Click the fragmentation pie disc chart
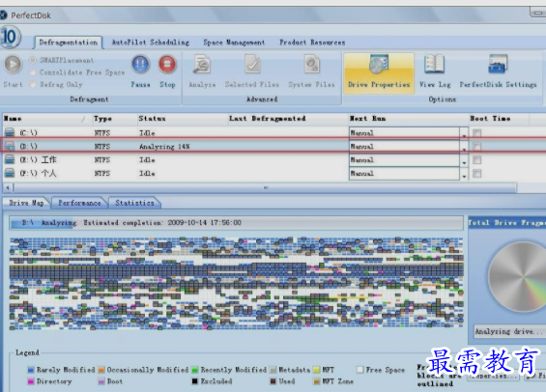This screenshot has width=546, height=392. click(517, 277)
